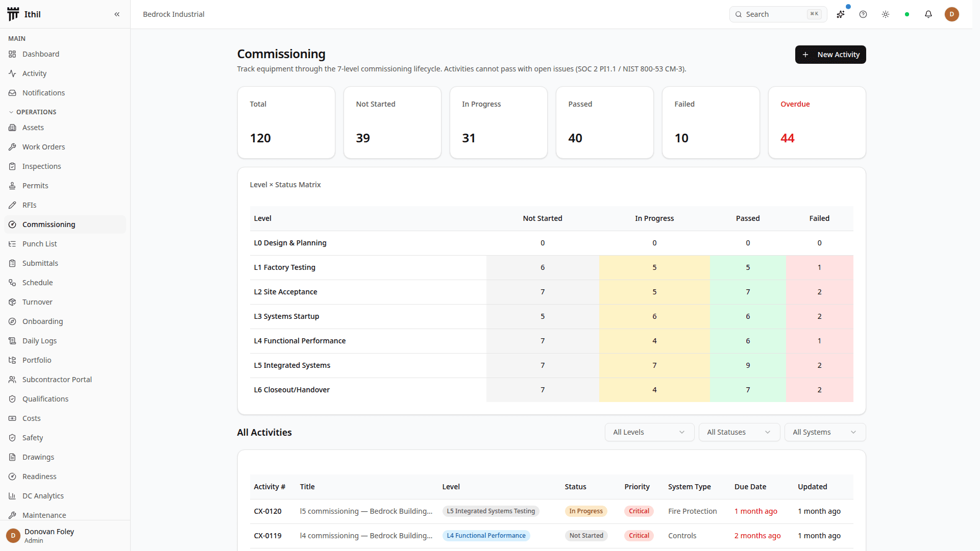
Task: Click the Work Orders wrench icon
Action: point(12,147)
